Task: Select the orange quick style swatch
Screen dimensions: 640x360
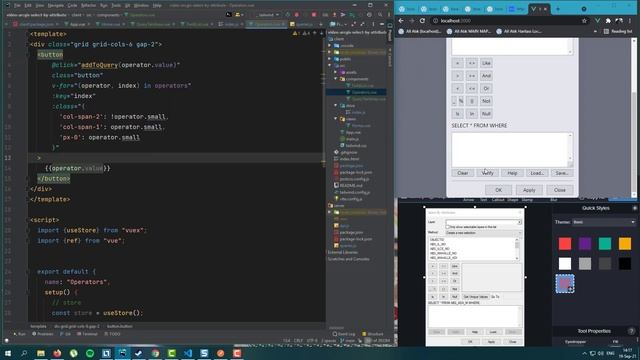Action: tap(625, 244)
